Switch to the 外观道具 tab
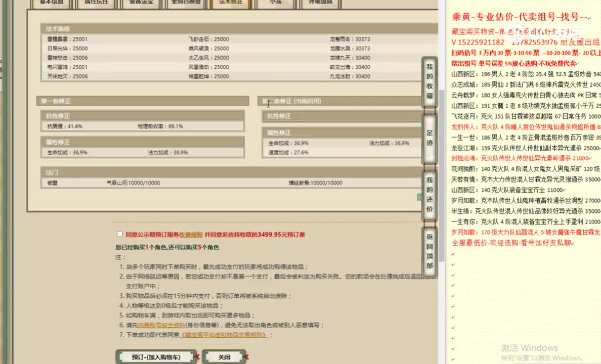Image resolution: width=601 pixels, height=364 pixels. pyautogui.click(x=320, y=3)
